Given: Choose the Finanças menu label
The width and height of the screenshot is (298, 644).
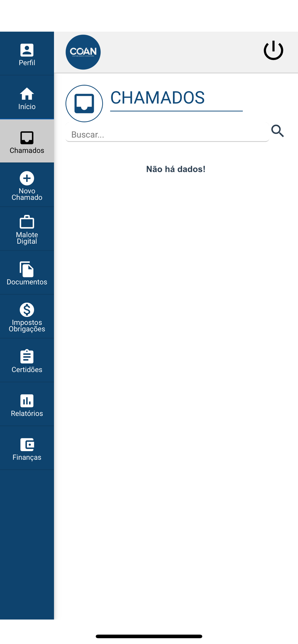Looking at the screenshot, I should (27, 457).
